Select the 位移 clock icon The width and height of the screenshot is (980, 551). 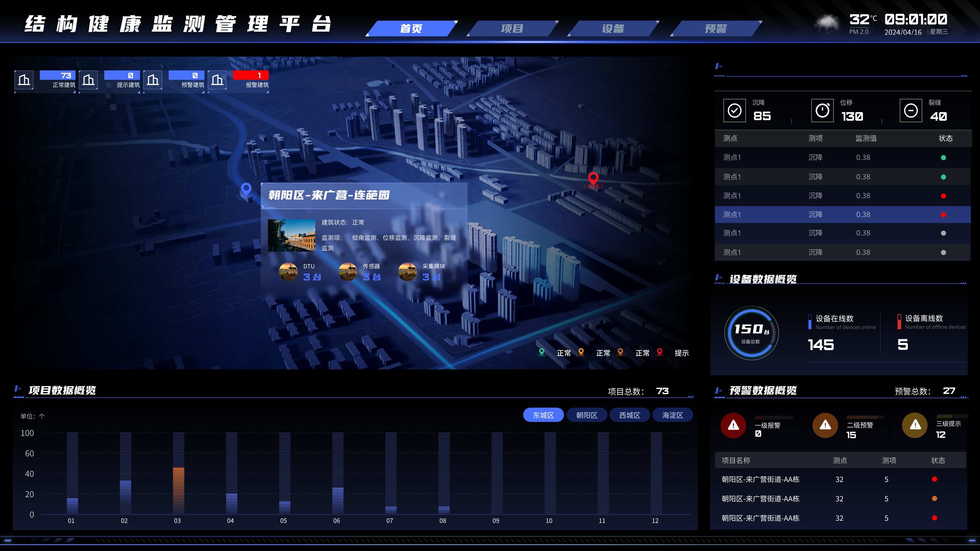tap(822, 111)
